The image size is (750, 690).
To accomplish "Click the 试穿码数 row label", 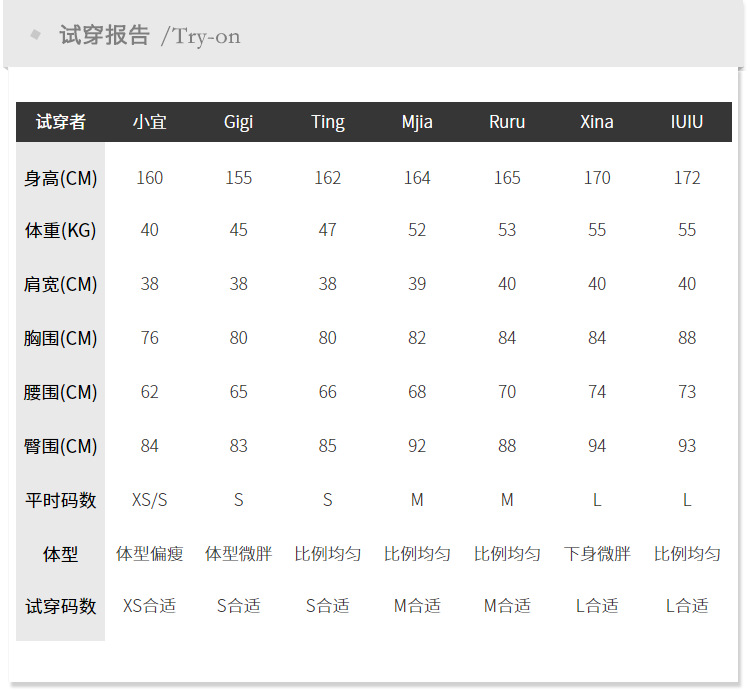I will (x=61, y=607).
